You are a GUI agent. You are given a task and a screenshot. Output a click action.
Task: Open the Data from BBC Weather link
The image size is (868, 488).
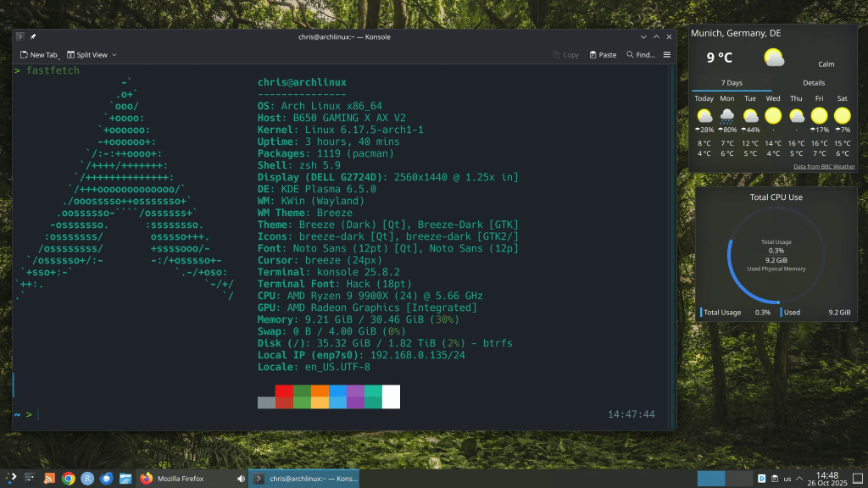[824, 167]
